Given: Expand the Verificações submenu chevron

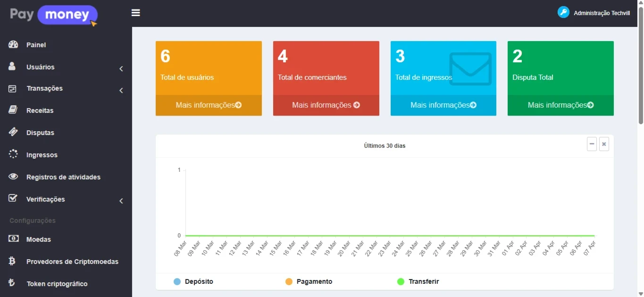Looking at the screenshot, I should (121, 201).
